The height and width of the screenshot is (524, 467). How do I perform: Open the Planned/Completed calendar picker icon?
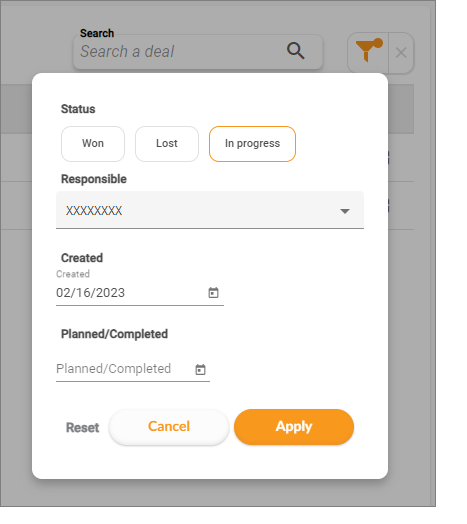pos(200,370)
